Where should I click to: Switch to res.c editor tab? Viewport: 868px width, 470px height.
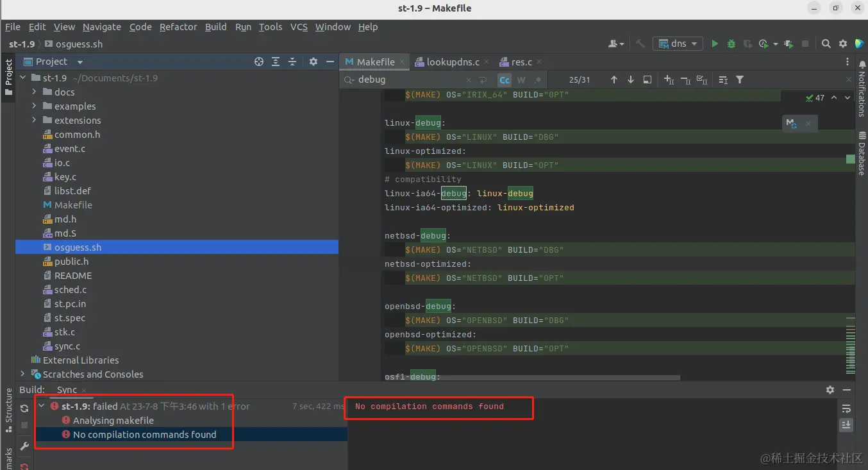pos(521,62)
